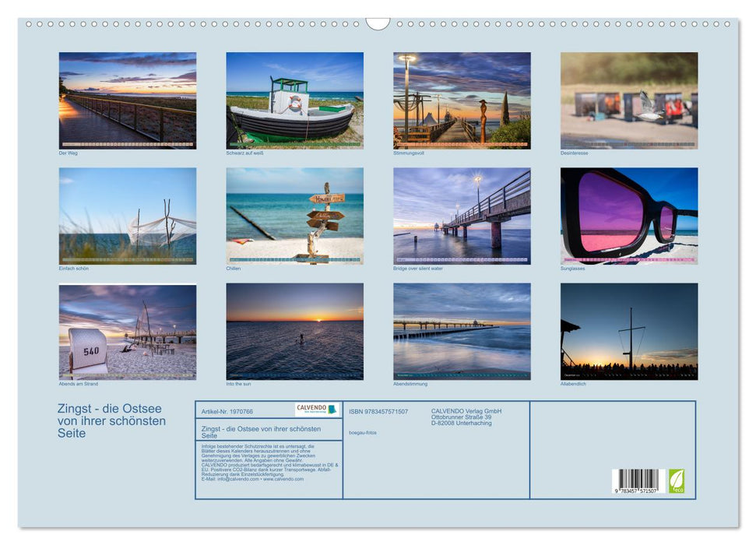Screen dimensions: 756x545
Task: Open the Chillen tab label
Action: point(234,268)
